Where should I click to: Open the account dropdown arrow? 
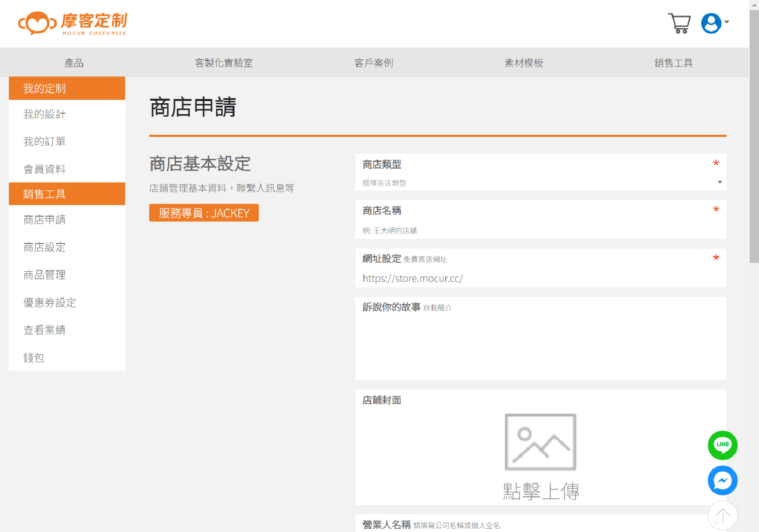[727, 22]
